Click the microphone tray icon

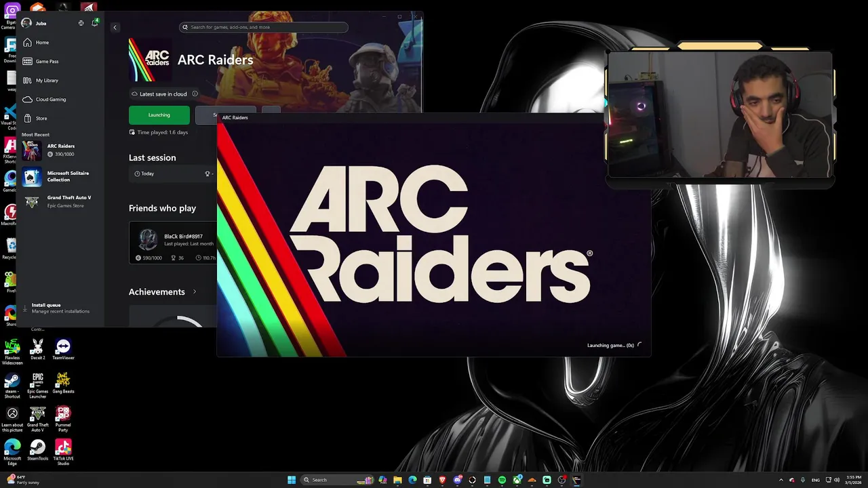(x=803, y=480)
